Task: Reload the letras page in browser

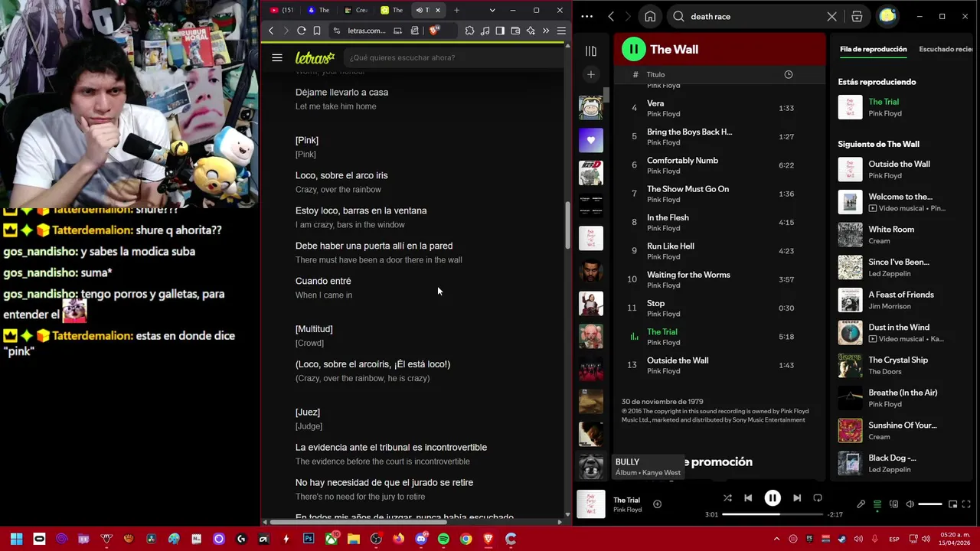Action: point(301,31)
